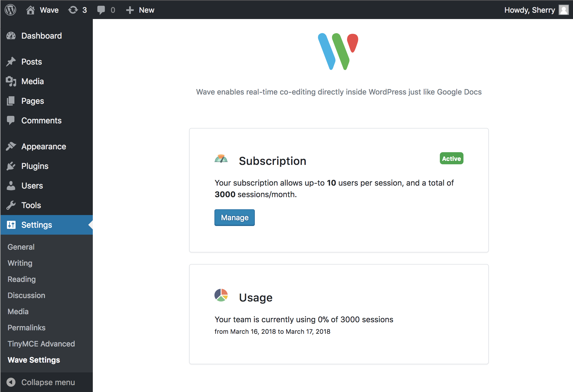This screenshot has height=392, width=573.
Task: Click the Subscription heading
Action: click(x=273, y=161)
